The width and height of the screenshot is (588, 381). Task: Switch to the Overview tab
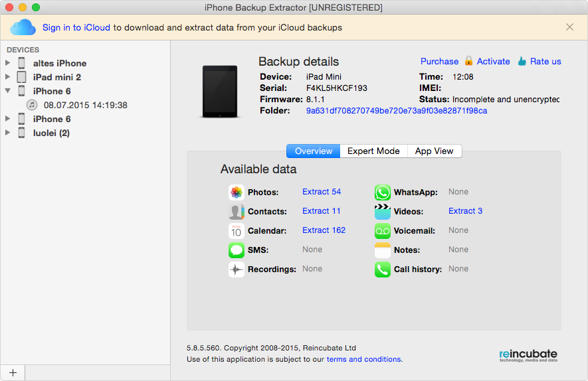coord(314,151)
